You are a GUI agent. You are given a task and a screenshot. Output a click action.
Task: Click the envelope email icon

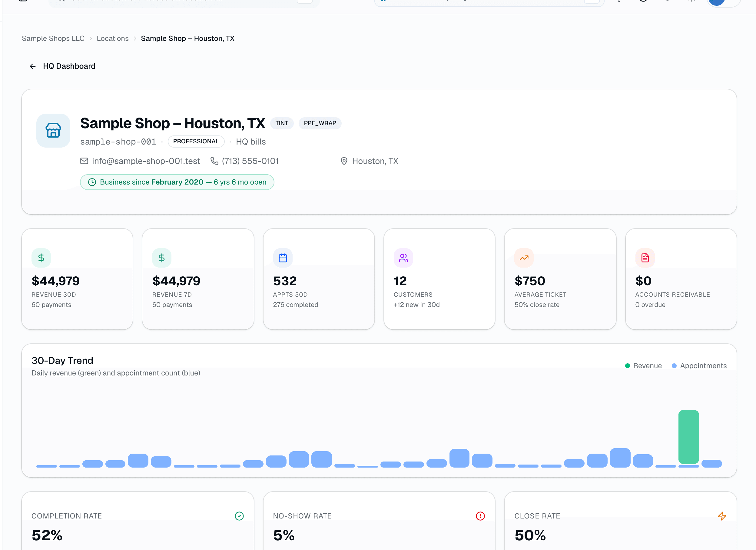(x=84, y=161)
